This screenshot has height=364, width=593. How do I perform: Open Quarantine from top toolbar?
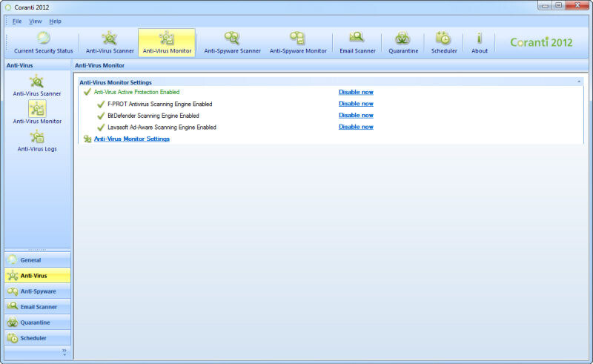403,43
